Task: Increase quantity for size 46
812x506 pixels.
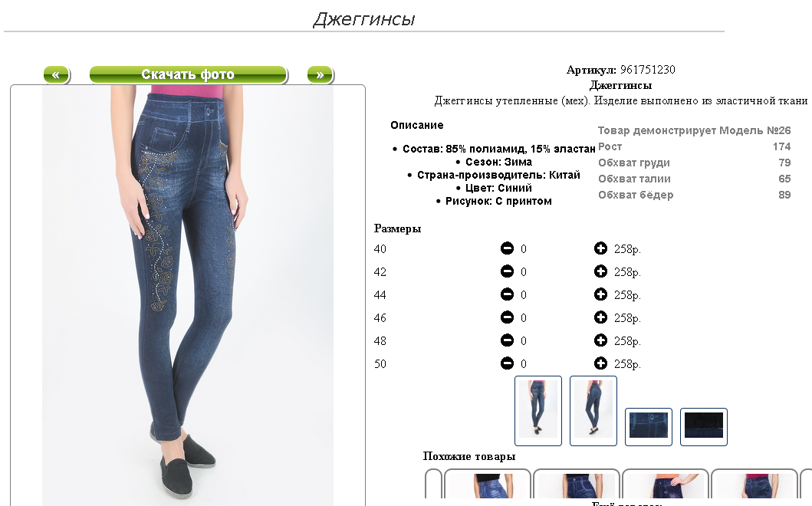Action: click(x=600, y=317)
